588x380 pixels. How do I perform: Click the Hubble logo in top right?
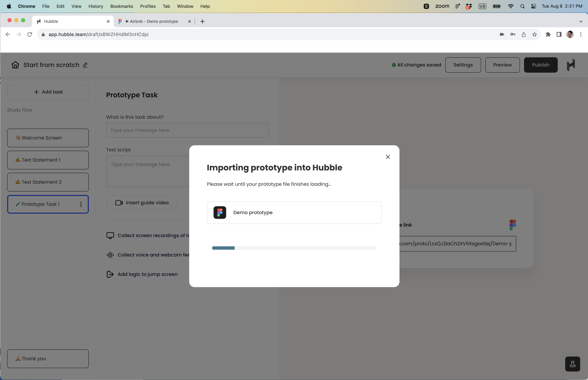click(571, 65)
